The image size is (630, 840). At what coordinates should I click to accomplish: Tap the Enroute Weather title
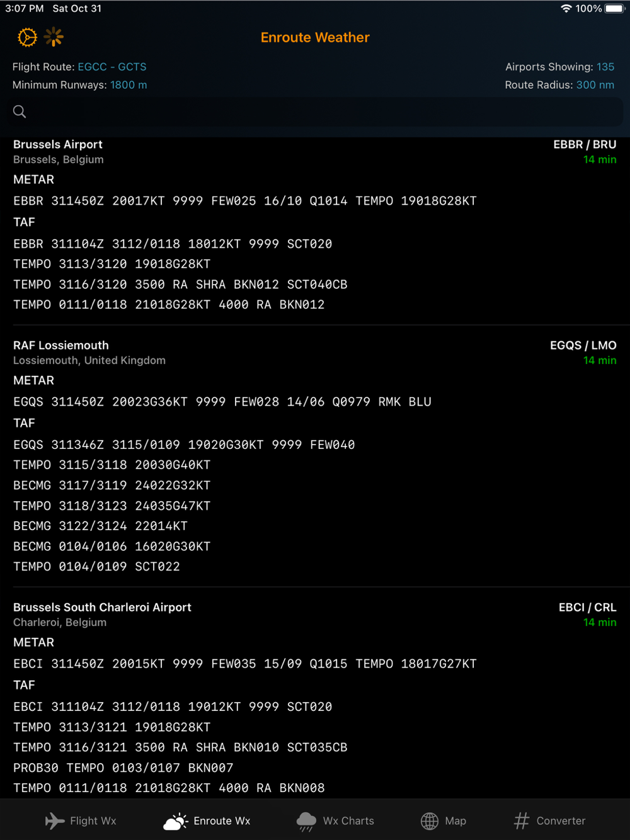point(315,38)
